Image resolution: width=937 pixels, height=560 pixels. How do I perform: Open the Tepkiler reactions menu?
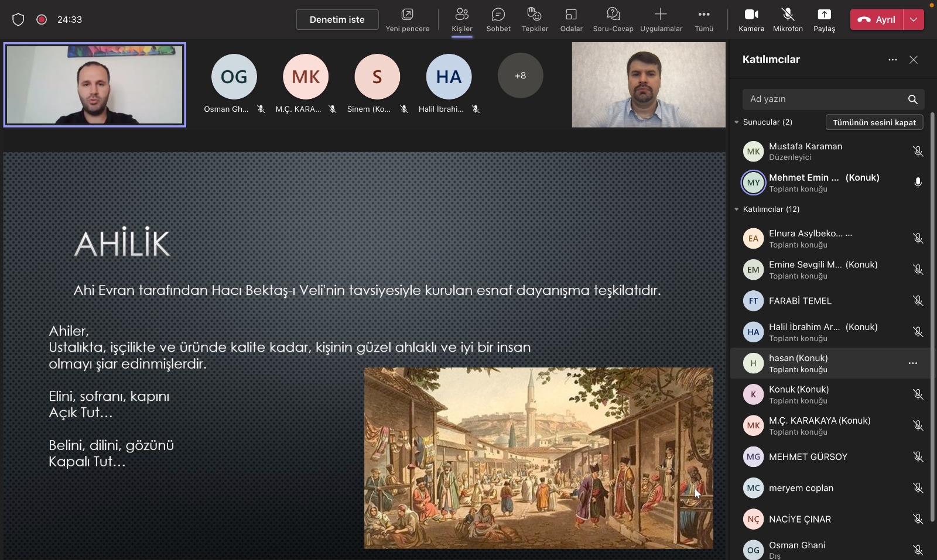click(535, 19)
